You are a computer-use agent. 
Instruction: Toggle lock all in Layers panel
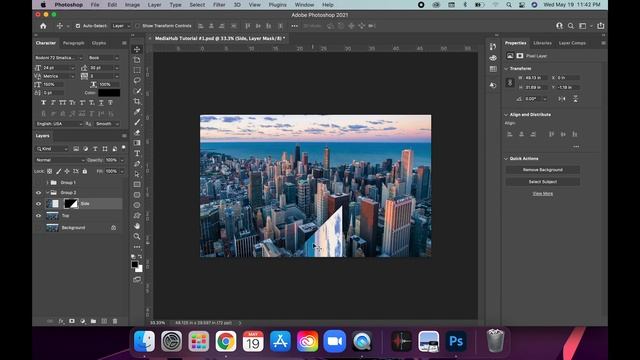coord(85,171)
